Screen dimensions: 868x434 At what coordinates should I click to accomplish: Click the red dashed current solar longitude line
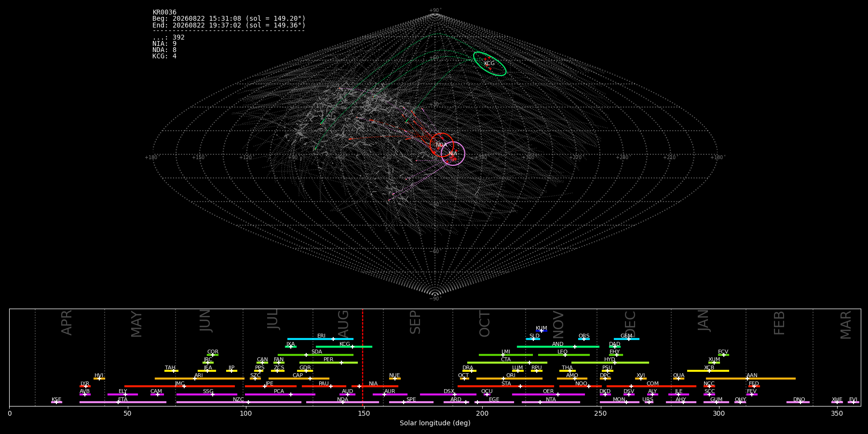(x=363, y=357)
